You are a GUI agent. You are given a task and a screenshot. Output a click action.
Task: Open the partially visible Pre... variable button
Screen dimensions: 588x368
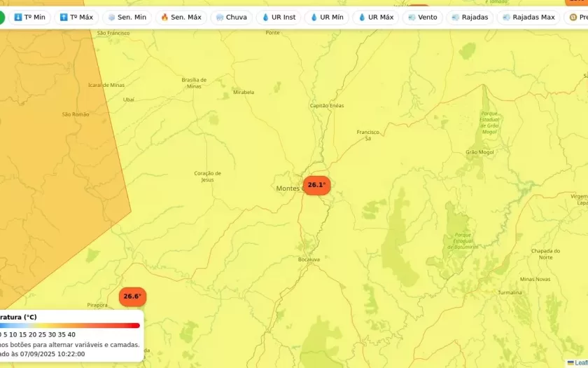pos(577,17)
